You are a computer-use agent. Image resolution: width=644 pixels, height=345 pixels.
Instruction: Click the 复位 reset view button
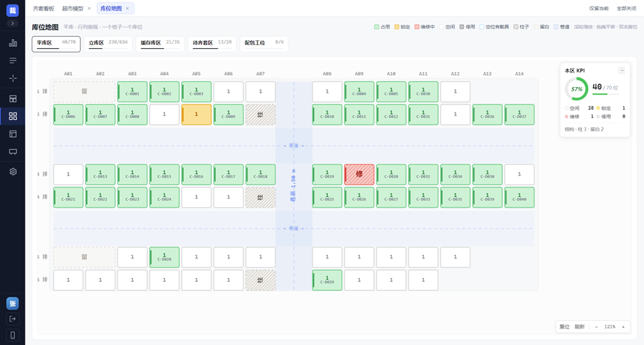565,327
